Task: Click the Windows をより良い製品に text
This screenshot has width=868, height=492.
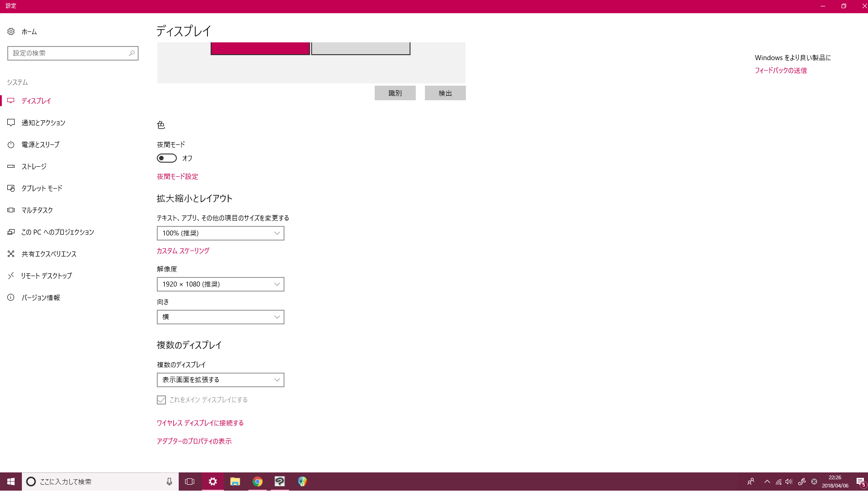Action: click(x=793, y=57)
